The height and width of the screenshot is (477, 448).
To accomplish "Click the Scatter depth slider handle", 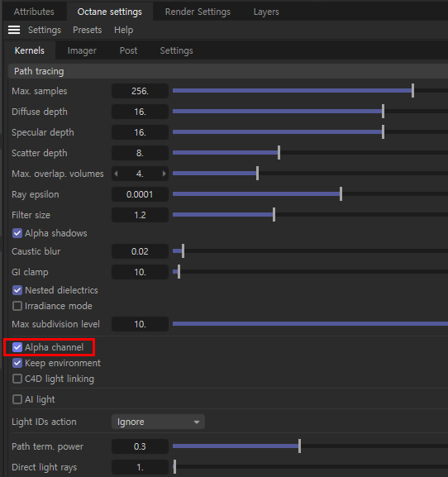I will pyautogui.click(x=279, y=153).
